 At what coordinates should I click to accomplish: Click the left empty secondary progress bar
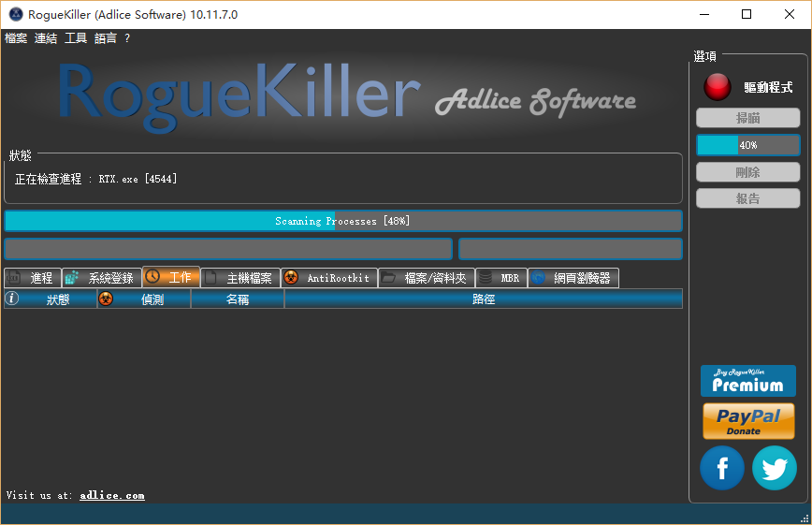(x=228, y=249)
